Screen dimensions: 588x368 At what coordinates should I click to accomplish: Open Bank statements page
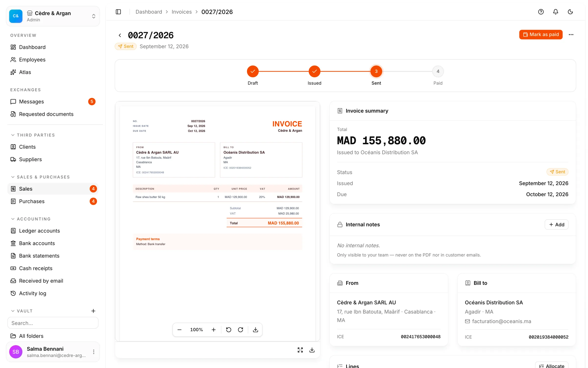click(53, 256)
